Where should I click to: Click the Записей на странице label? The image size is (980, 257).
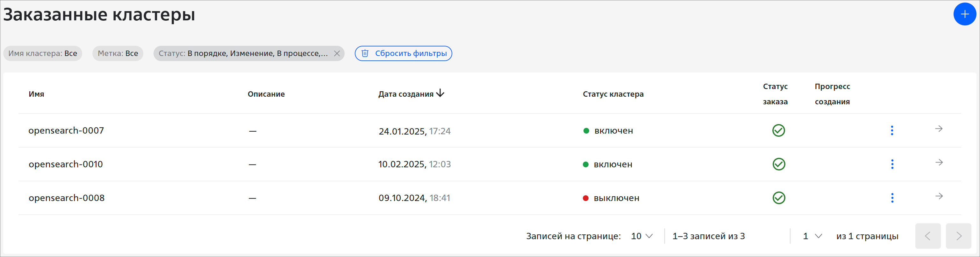click(573, 236)
